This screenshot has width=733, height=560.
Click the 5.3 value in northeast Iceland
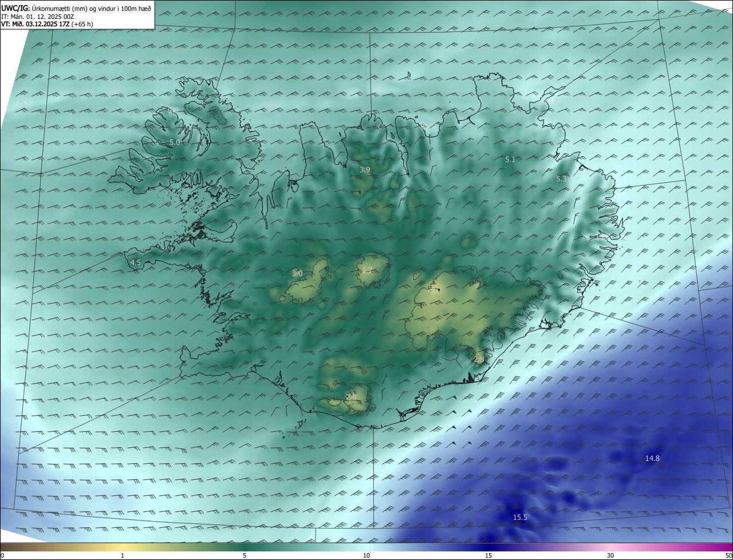click(561, 179)
